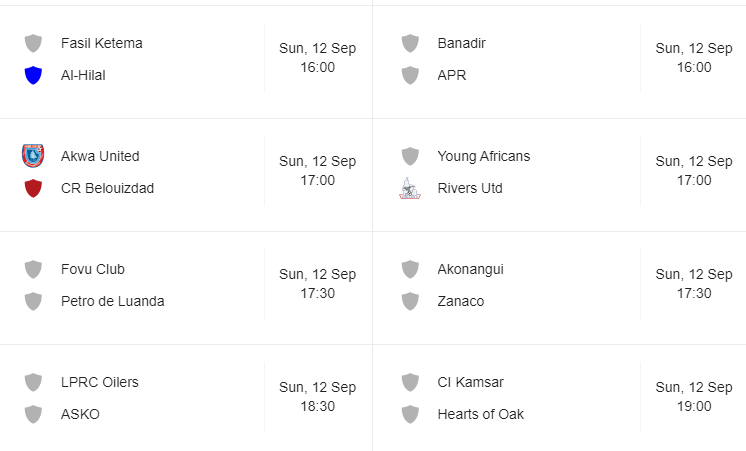Select the CI Kamsar team name
Screen dimensions: 746x451
click(470, 382)
